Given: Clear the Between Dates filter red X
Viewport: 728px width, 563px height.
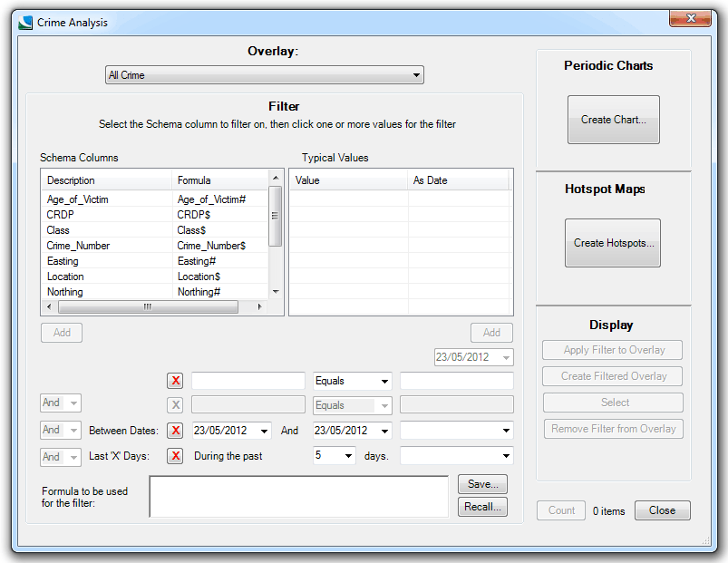Looking at the screenshot, I should tap(175, 431).
